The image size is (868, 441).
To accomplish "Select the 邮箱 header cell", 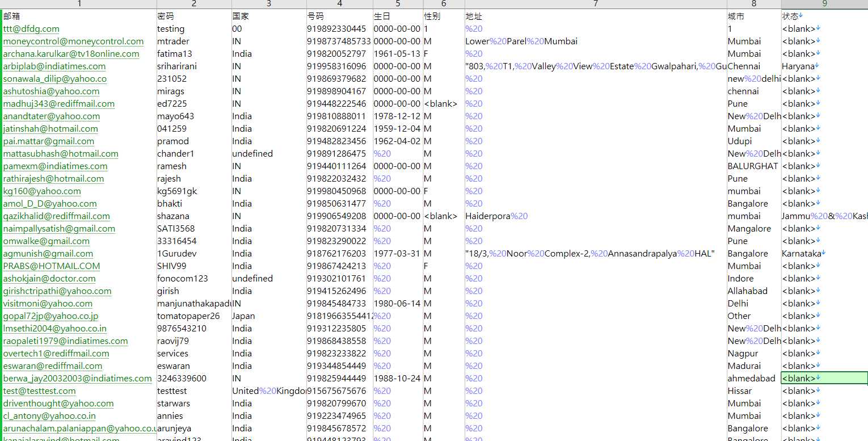I will (x=79, y=16).
